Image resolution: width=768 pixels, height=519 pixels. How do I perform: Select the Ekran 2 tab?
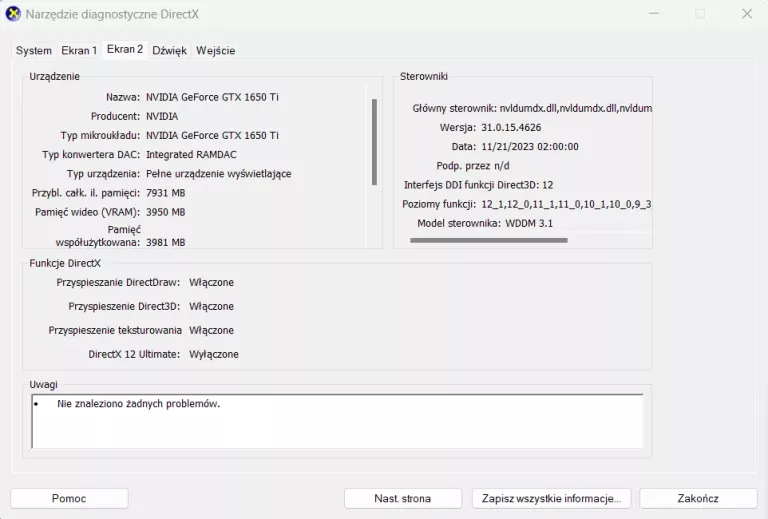point(125,49)
